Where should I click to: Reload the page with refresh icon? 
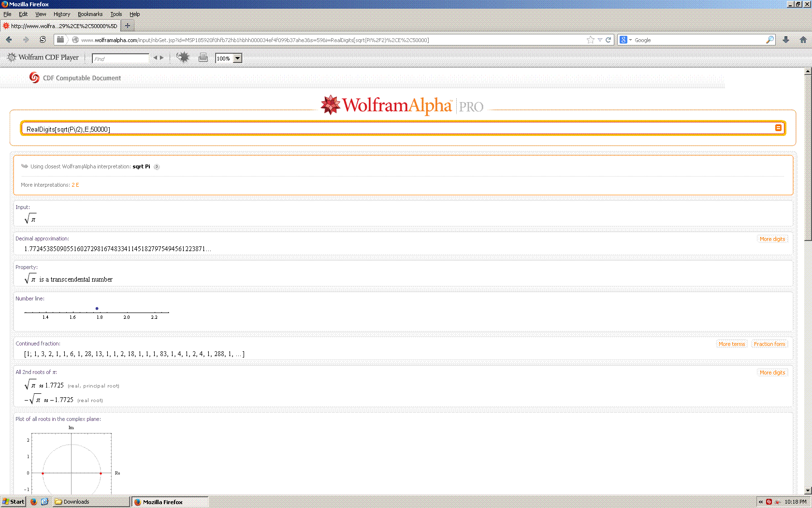pyautogui.click(x=609, y=40)
